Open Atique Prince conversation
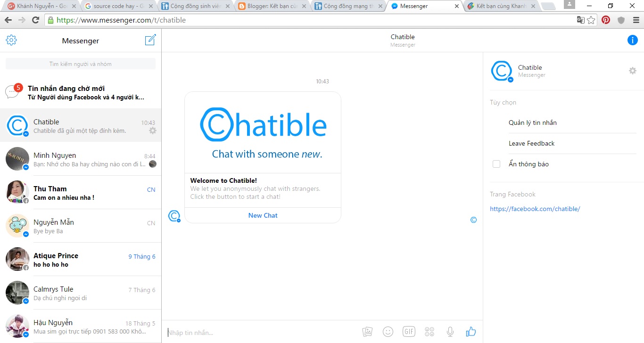The height and width of the screenshot is (343, 644). [x=81, y=259]
